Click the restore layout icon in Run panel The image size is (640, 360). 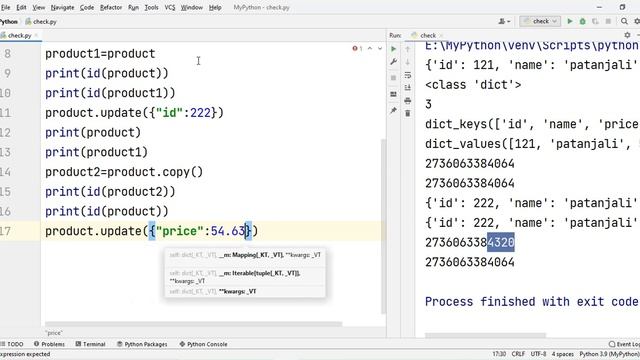[393, 94]
